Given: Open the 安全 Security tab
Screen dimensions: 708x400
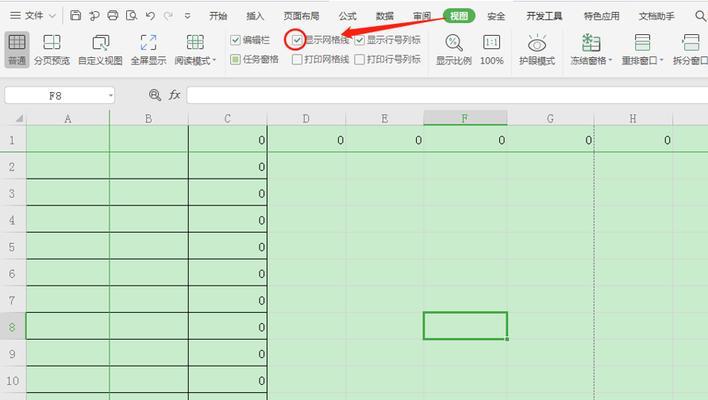Looking at the screenshot, I should click(496, 16).
